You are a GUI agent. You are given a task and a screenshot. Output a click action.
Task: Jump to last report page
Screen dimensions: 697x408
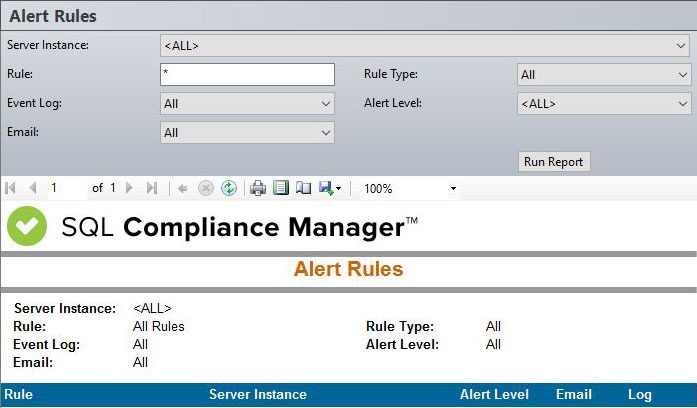click(152, 188)
